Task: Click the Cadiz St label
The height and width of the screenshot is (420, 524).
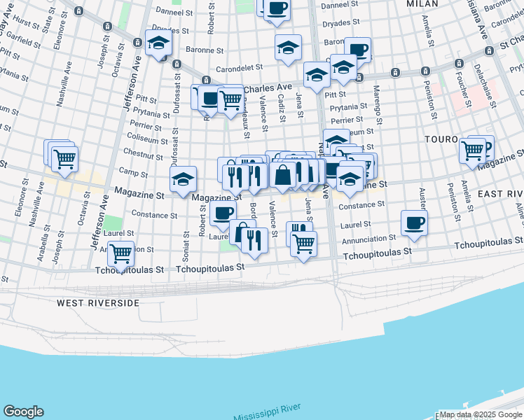Action: (x=282, y=108)
